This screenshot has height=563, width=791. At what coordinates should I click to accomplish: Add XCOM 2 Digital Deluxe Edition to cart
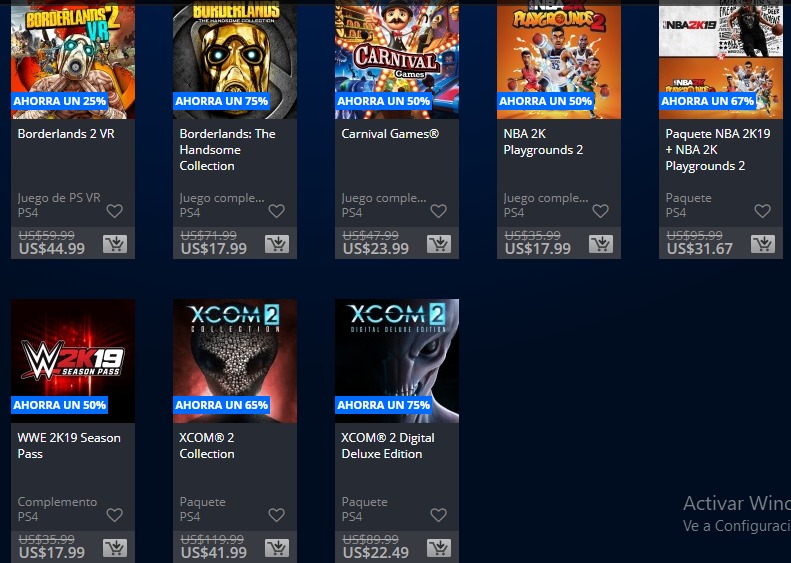point(439,548)
